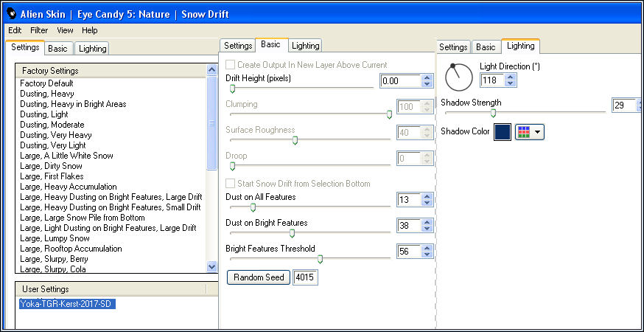
Task: Toggle Create Output In New Layer checkbox
Action: tap(231, 65)
